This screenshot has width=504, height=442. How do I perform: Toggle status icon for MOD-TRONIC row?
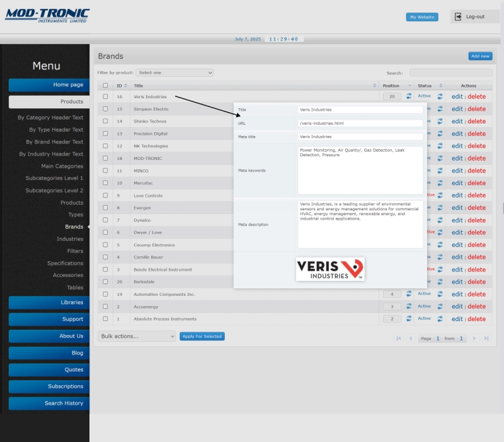[x=440, y=159]
